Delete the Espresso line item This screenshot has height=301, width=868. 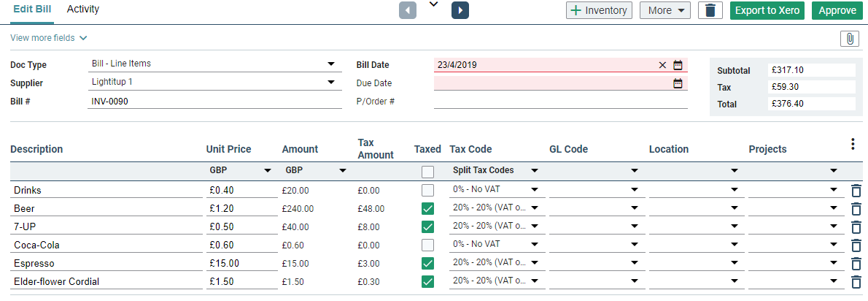tap(856, 264)
